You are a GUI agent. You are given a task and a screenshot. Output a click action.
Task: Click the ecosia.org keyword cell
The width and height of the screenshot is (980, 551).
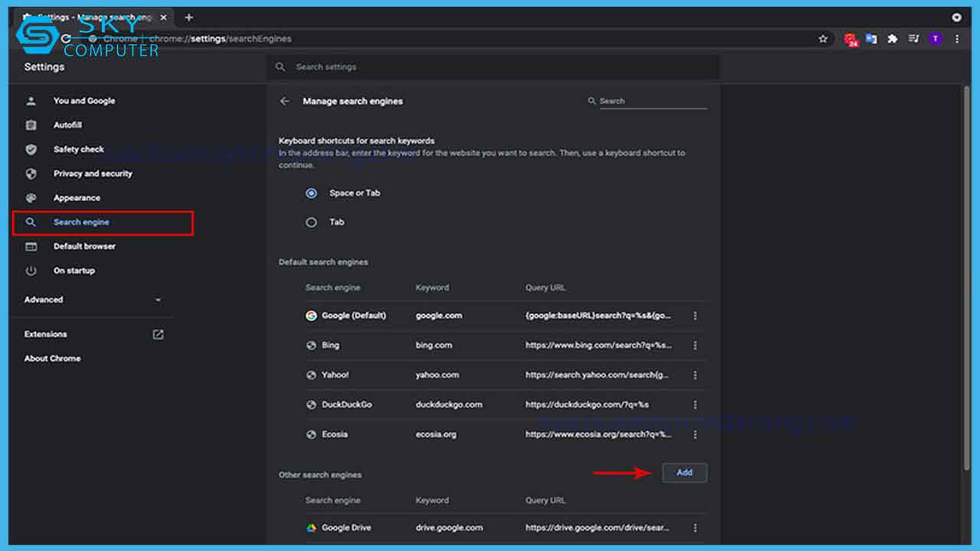point(436,435)
